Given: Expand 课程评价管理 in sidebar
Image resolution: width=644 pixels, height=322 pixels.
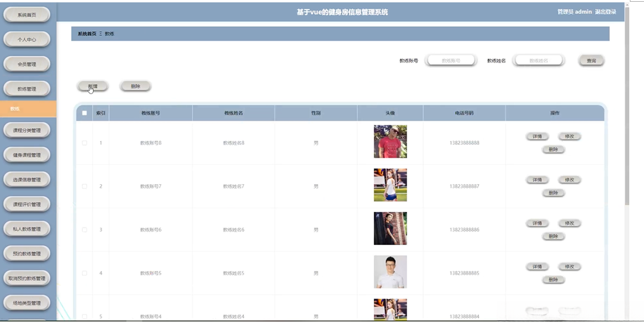Looking at the screenshot, I should (27, 204).
